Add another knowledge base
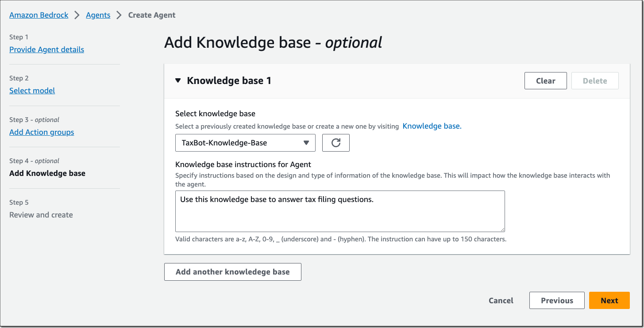 click(232, 271)
